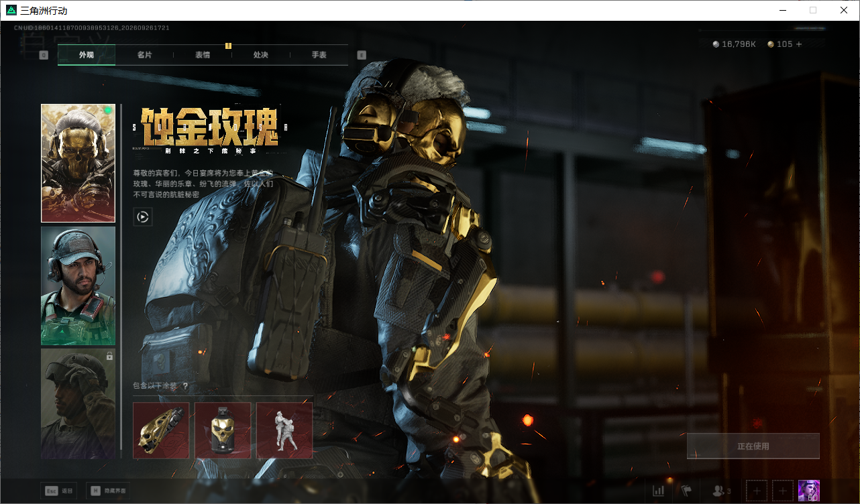
Task: View the gold skull grenade item
Action: pyautogui.click(x=223, y=430)
